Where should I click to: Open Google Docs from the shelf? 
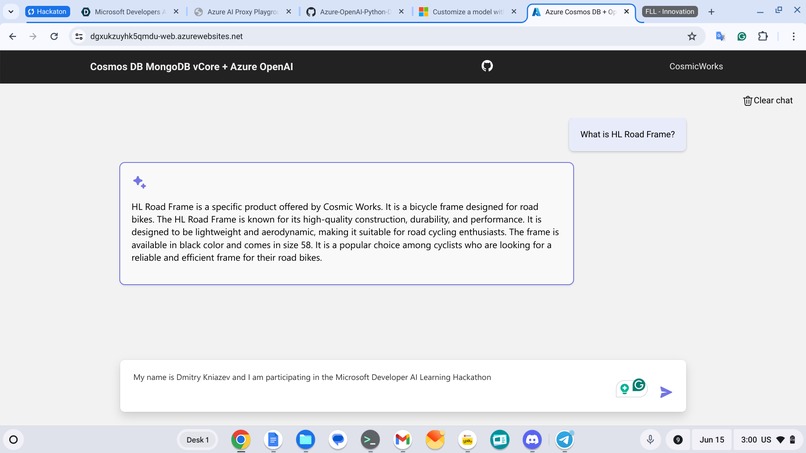[x=273, y=440]
